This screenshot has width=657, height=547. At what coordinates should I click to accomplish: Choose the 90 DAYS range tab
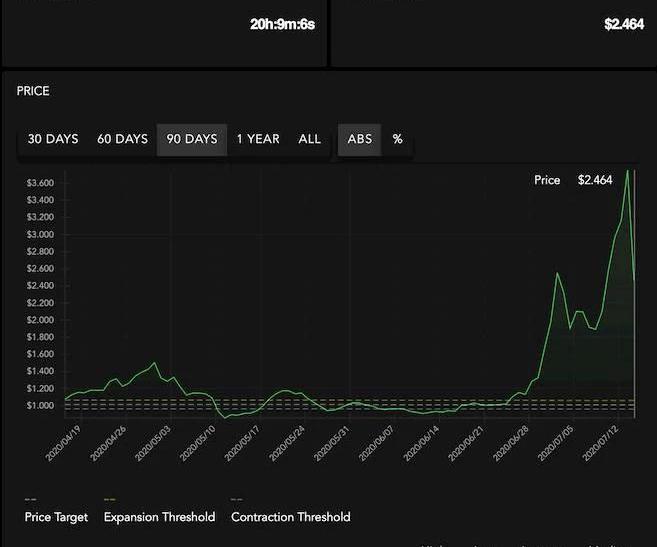coord(192,139)
